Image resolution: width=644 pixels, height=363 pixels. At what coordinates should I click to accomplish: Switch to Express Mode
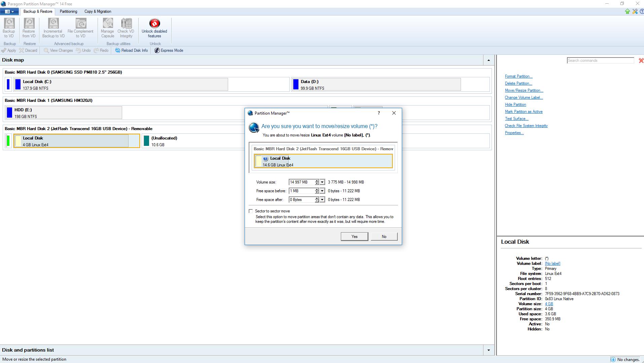click(169, 50)
